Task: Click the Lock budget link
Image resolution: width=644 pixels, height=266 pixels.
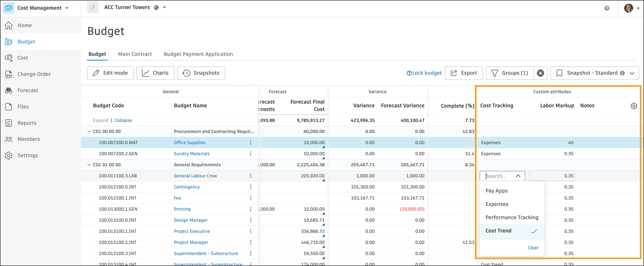Action: point(424,73)
